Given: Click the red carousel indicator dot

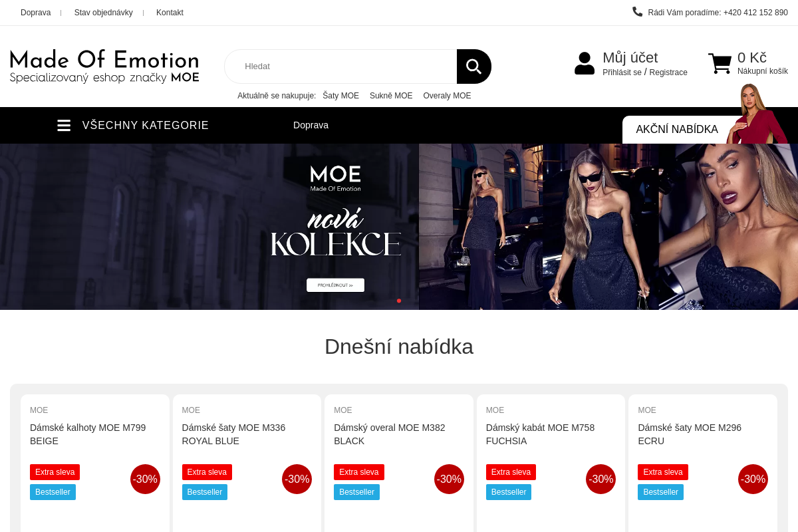Looking at the screenshot, I should tap(399, 301).
